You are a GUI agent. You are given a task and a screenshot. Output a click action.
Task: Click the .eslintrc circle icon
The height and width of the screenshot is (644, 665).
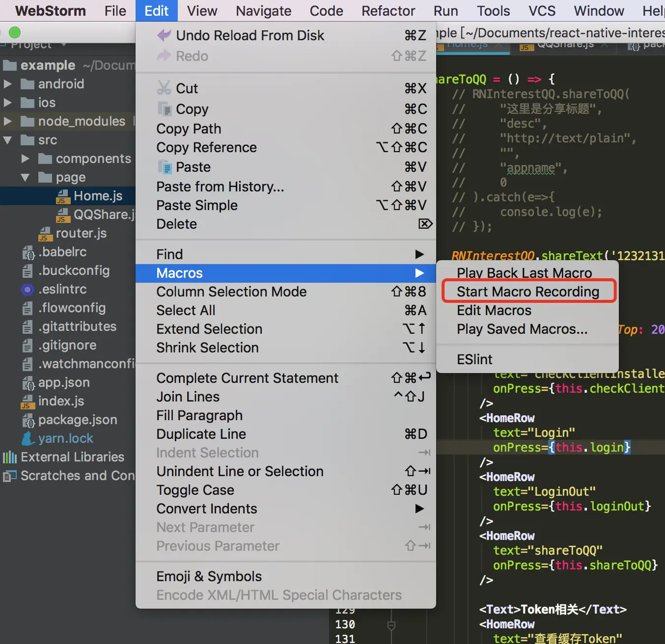click(28, 290)
